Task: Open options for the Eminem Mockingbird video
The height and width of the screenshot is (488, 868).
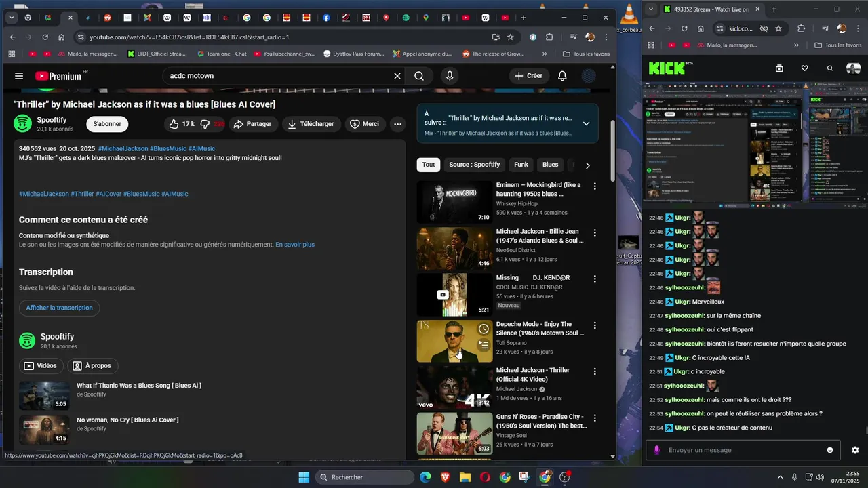Action: 595,186
